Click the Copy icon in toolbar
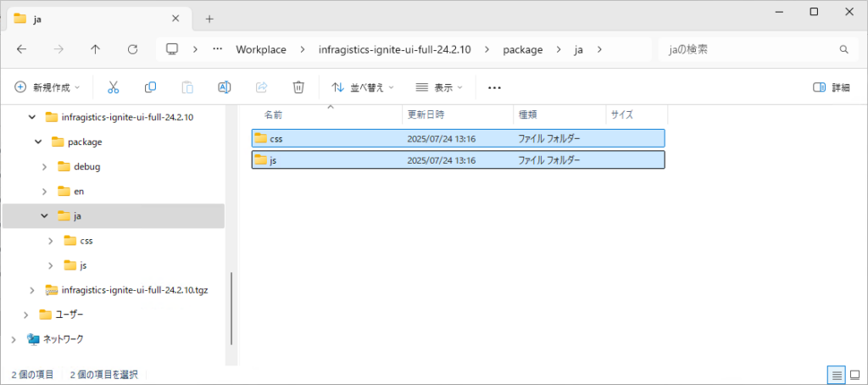Image resolution: width=868 pixels, height=385 pixels. pyautogui.click(x=150, y=87)
